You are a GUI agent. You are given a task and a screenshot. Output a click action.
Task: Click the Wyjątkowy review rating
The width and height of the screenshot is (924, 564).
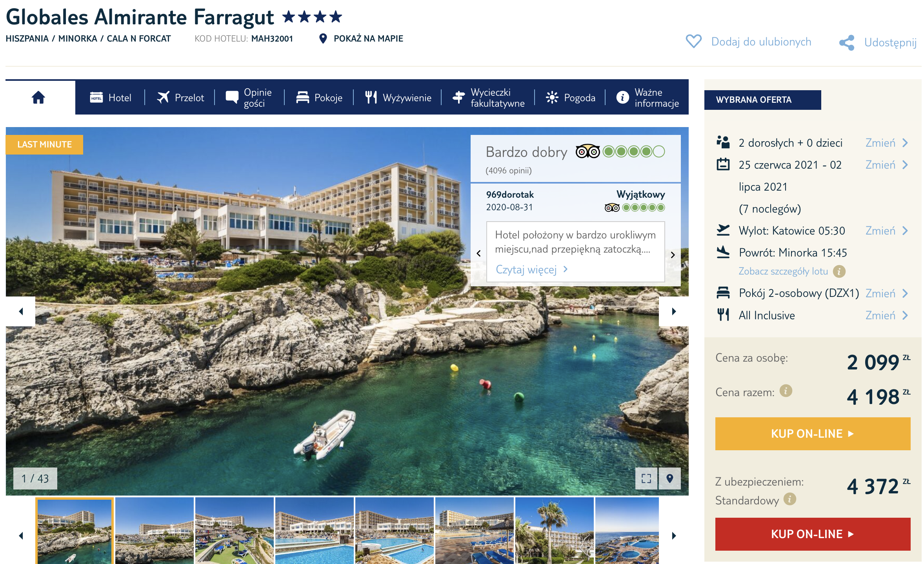coord(641,195)
